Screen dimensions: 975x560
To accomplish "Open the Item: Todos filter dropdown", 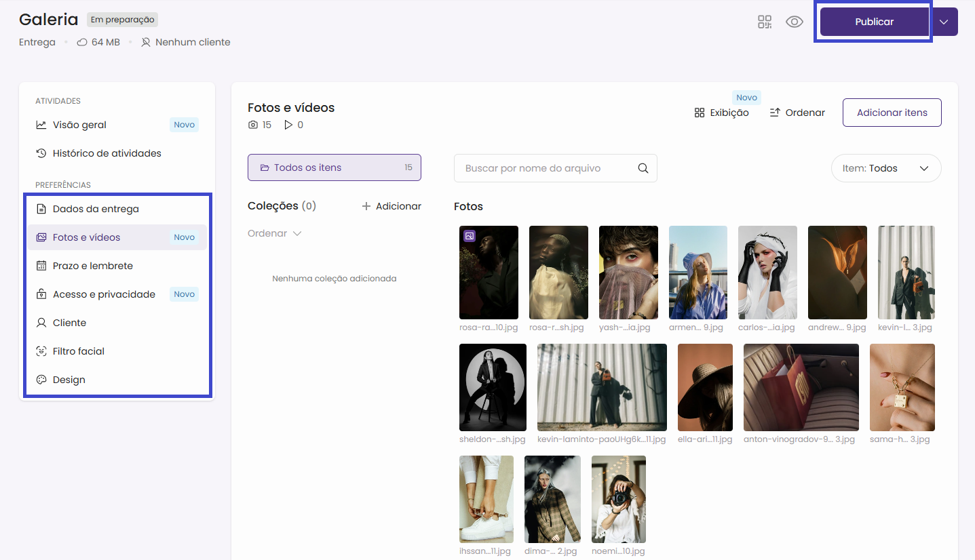I will pyautogui.click(x=885, y=168).
